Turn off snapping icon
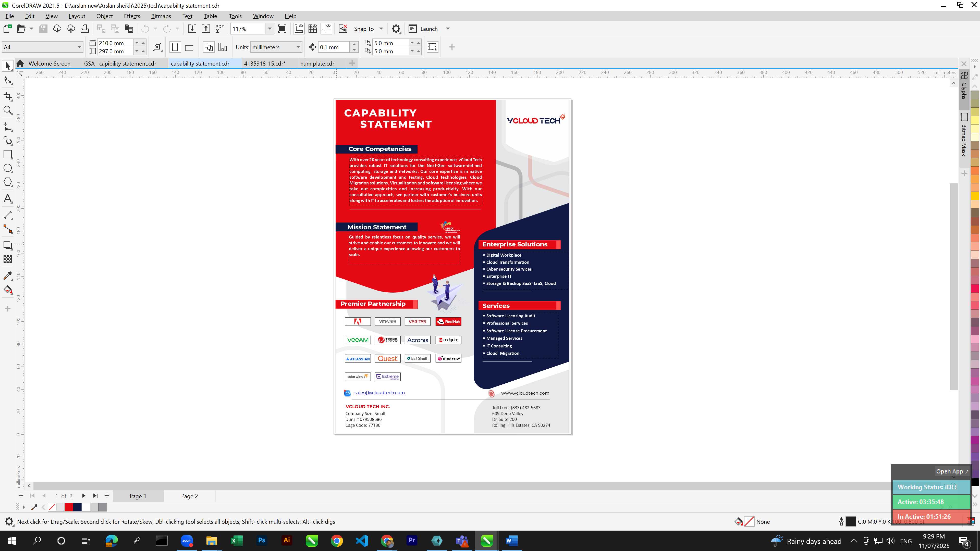This screenshot has height=551, width=980. [x=343, y=29]
